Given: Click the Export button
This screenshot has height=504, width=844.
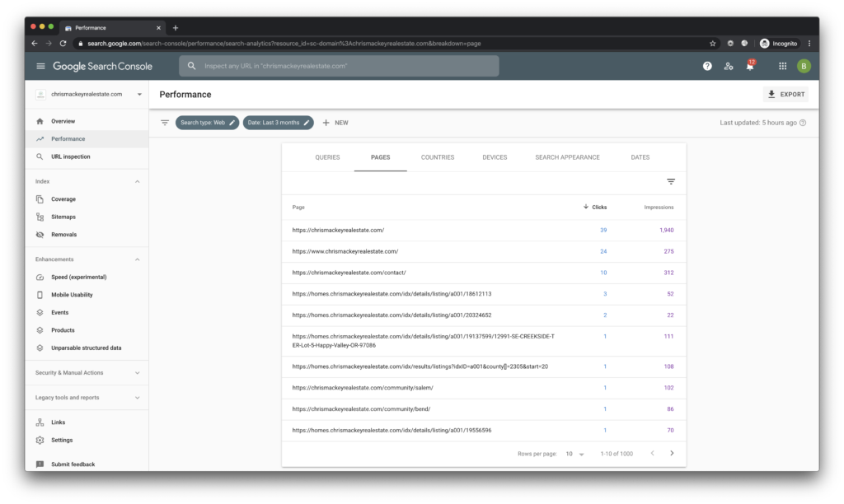Looking at the screenshot, I should [x=785, y=94].
